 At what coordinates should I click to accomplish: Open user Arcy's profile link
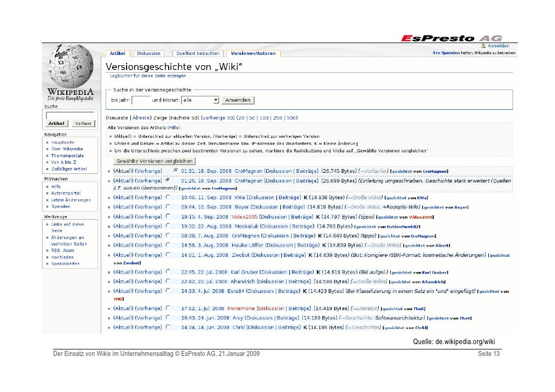238,318
